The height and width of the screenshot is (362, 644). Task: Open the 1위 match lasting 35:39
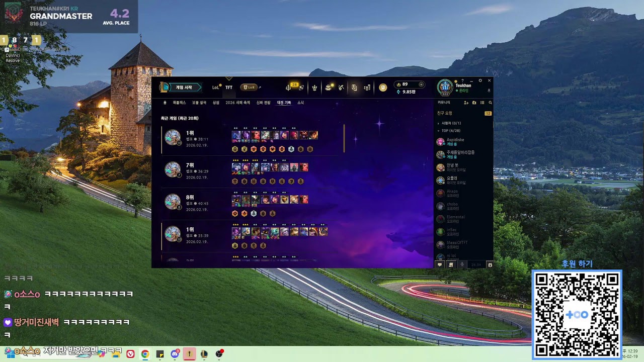(x=250, y=236)
